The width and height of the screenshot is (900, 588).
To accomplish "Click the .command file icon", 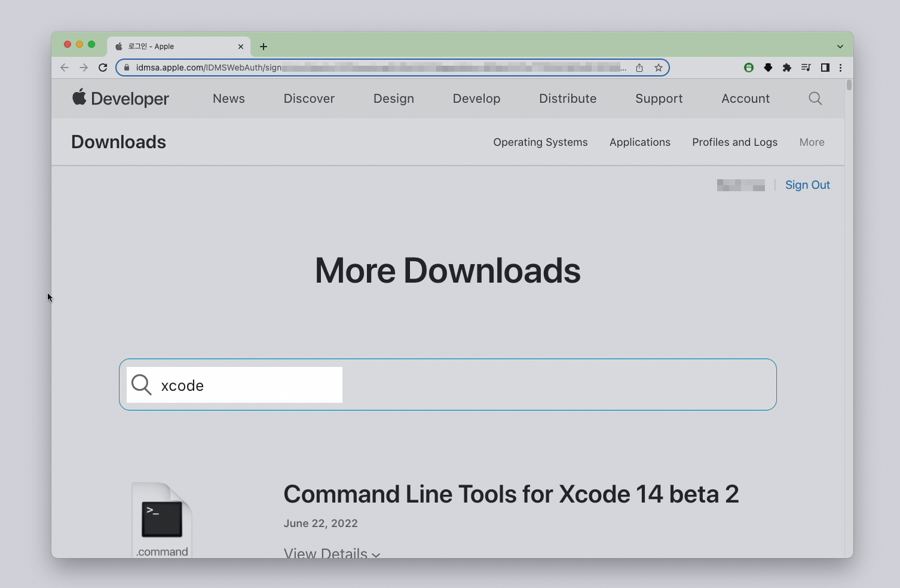I will pyautogui.click(x=162, y=520).
